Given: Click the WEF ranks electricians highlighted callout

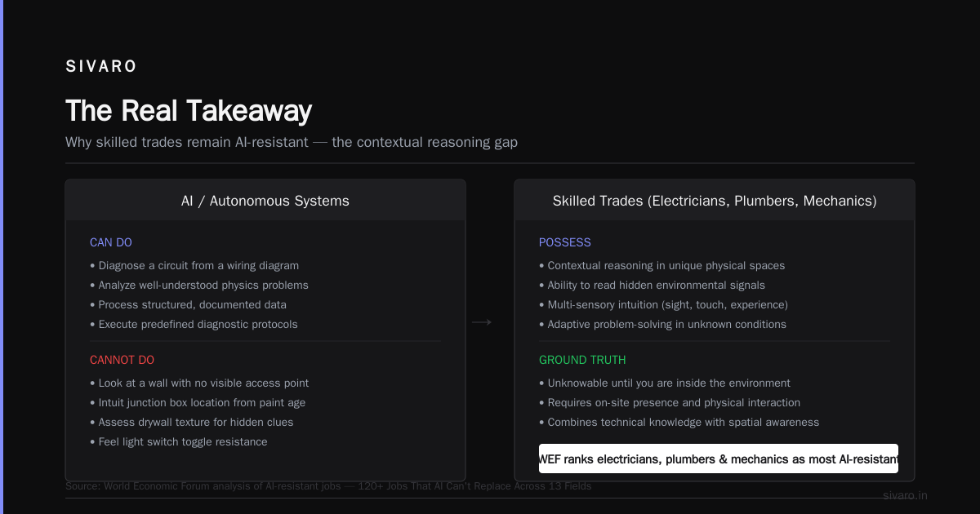Looking at the screenshot, I should pos(719,459).
